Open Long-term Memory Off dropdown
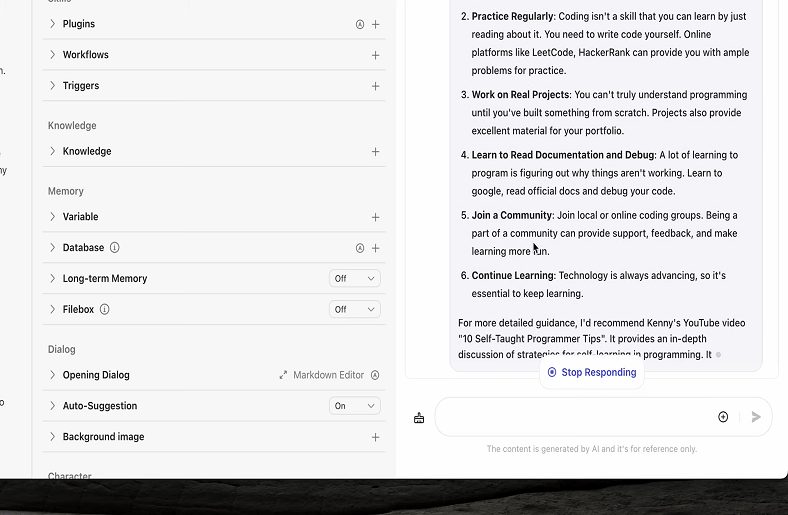This screenshot has width=788, height=515. click(355, 278)
